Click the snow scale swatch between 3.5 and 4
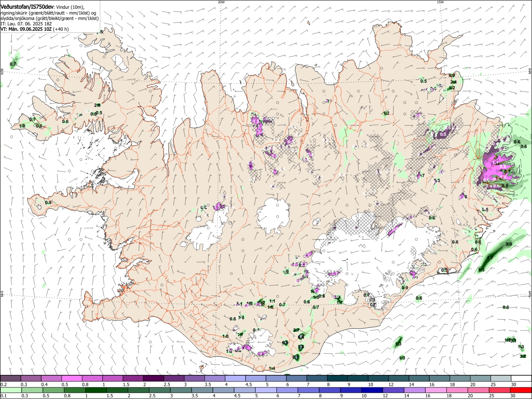The height and width of the screenshot is (399, 532). 215,378
